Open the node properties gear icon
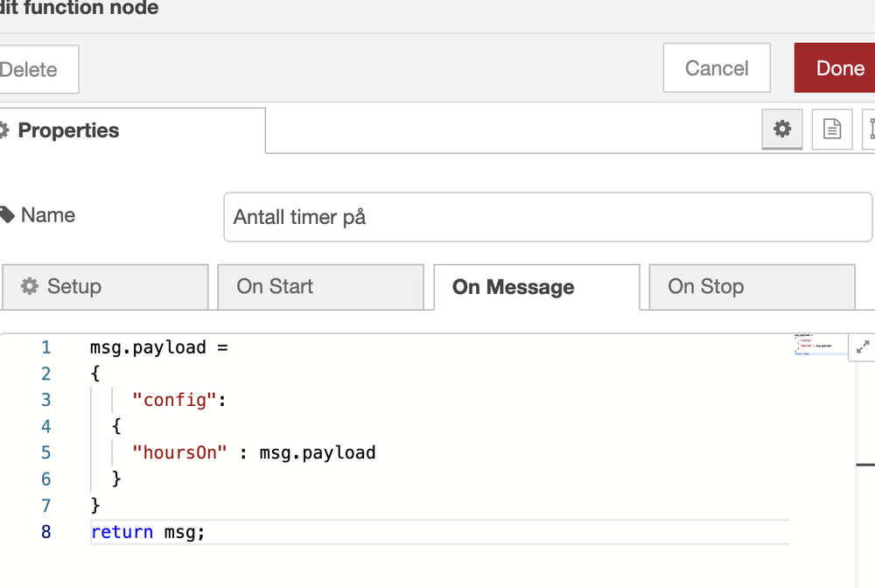Screen dimensions: 875x588 tap(782, 129)
